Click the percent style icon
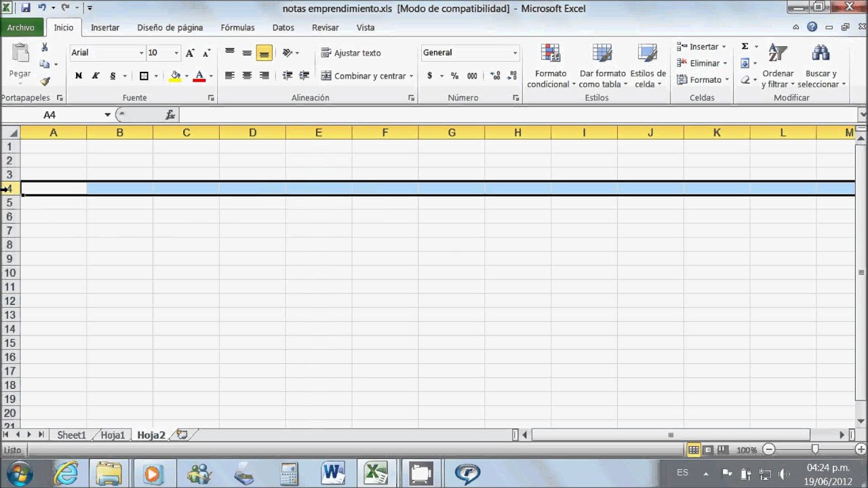The width and height of the screenshot is (868, 488). tap(454, 76)
